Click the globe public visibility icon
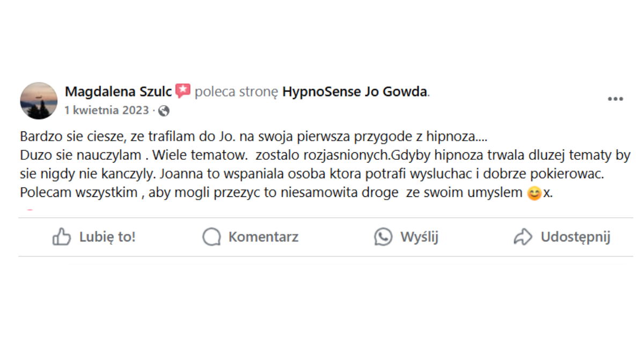Viewport: 644px width, 338px height. 164,111
